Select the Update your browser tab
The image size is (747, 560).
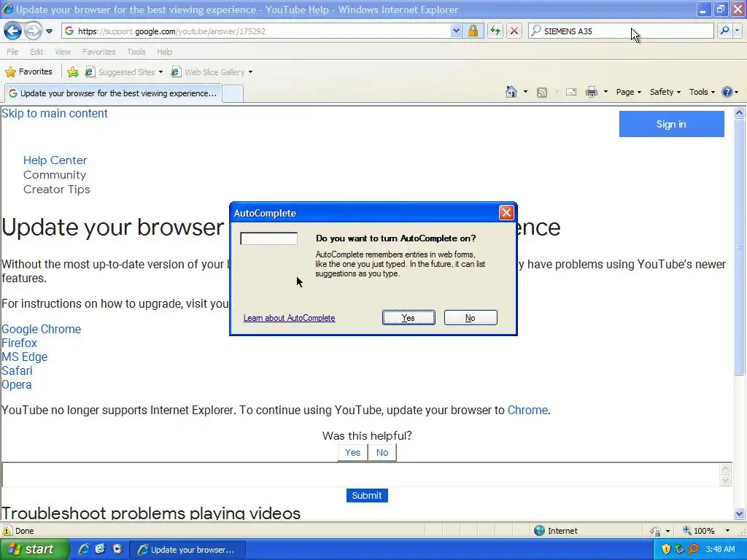[x=113, y=93]
